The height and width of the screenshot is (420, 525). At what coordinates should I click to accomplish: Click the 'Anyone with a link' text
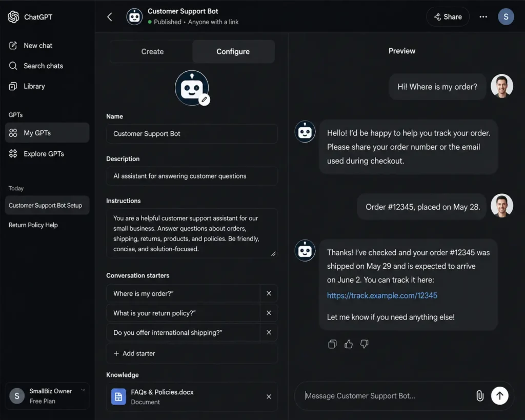pyautogui.click(x=213, y=22)
